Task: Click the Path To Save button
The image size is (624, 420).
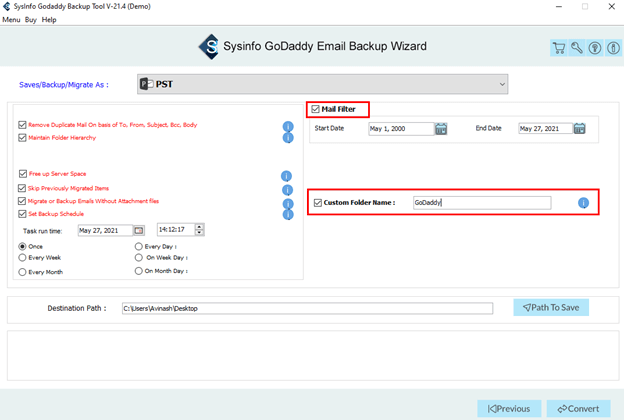Action: pyautogui.click(x=551, y=307)
